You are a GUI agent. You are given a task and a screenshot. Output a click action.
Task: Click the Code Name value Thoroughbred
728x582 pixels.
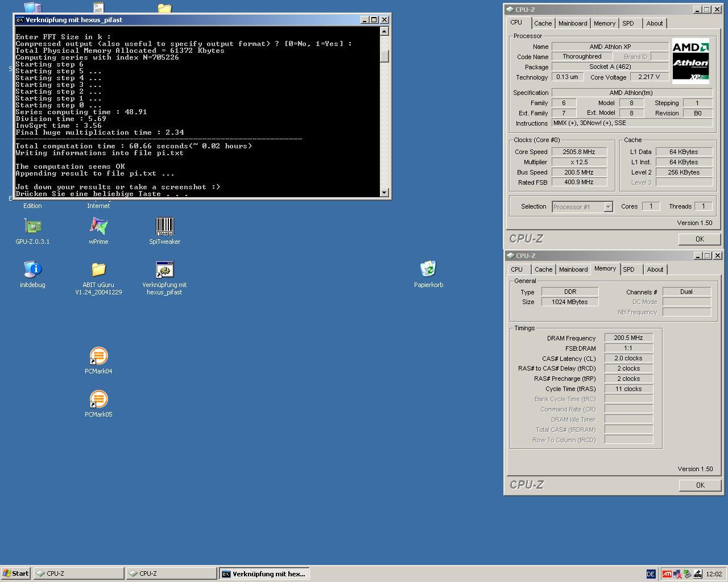click(582, 57)
